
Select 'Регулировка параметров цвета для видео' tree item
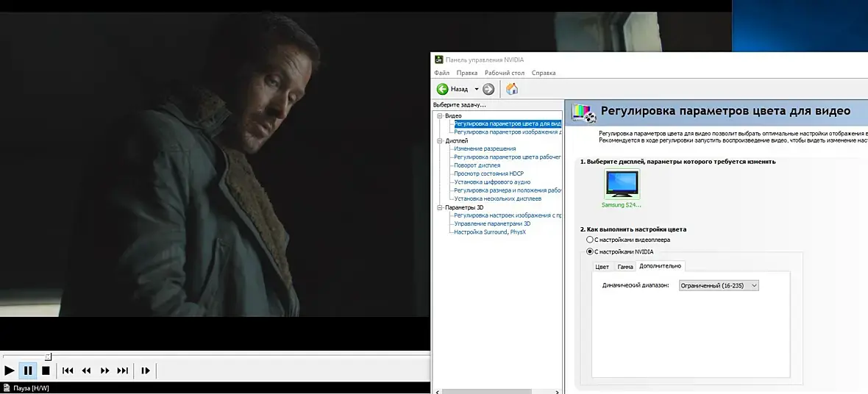click(x=508, y=124)
